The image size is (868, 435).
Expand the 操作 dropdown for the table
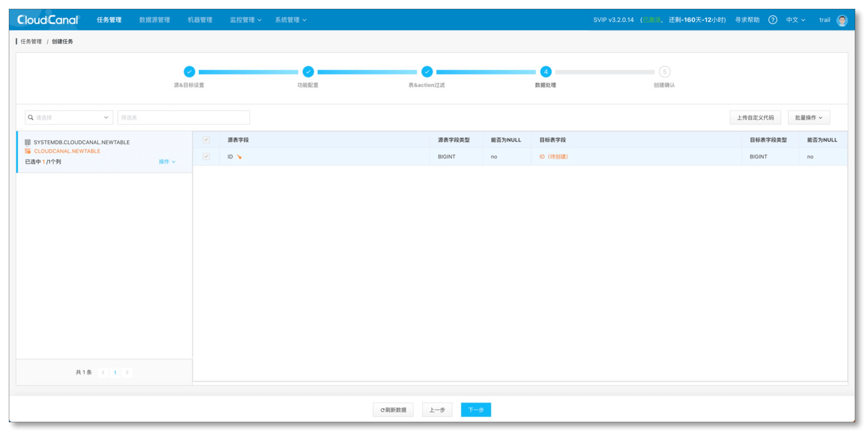[167, 162]
